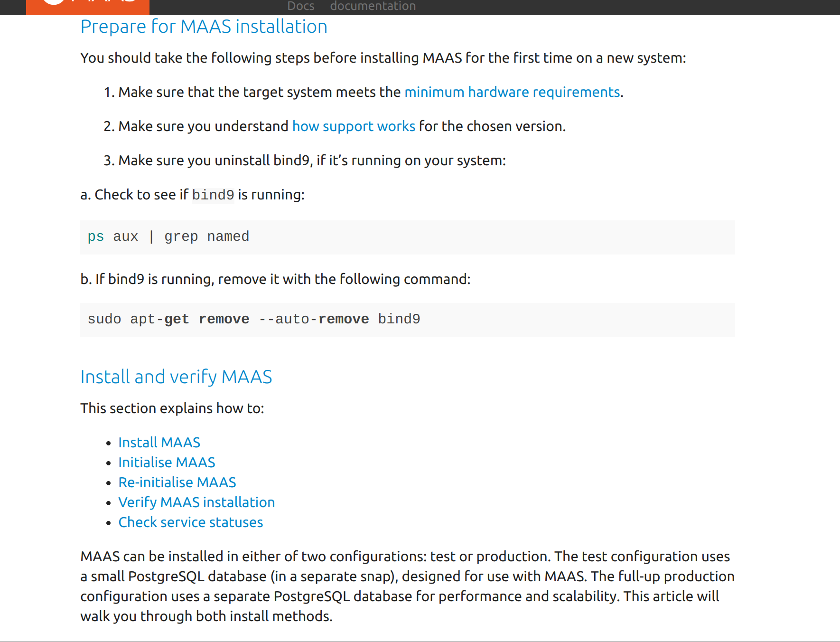The height and width of the screenshot is (642, 840).
Task: Click the 'This section explains how to' line
Action: tap(172, 408)
